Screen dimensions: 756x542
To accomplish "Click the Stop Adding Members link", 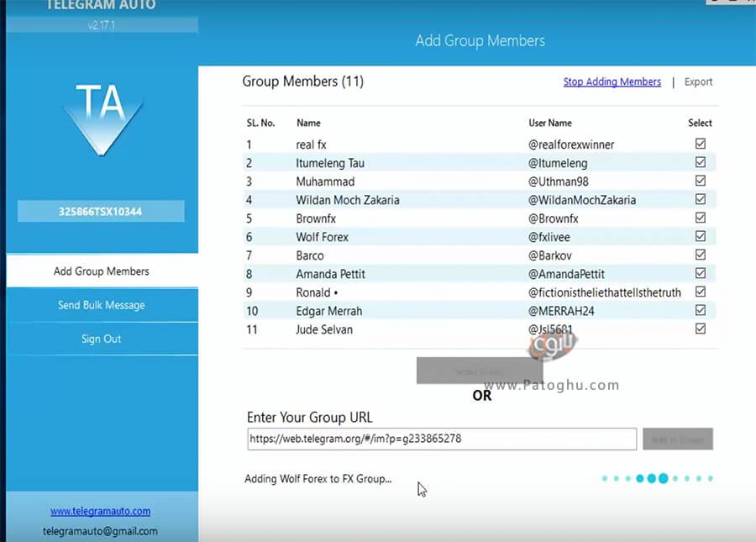I will tap(612, 82).
